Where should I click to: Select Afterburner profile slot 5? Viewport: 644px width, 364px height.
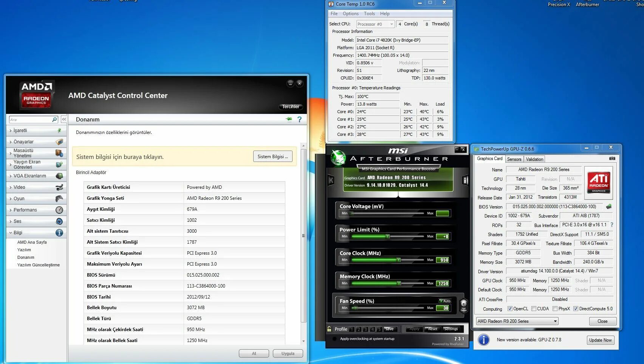(x=379, y=329)
